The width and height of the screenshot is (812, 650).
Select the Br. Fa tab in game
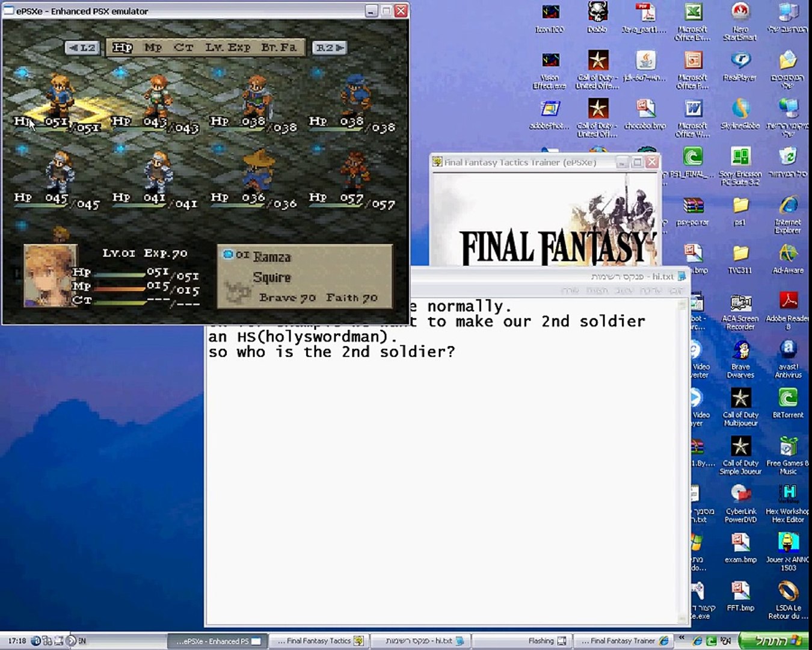[x=278, y=48]
